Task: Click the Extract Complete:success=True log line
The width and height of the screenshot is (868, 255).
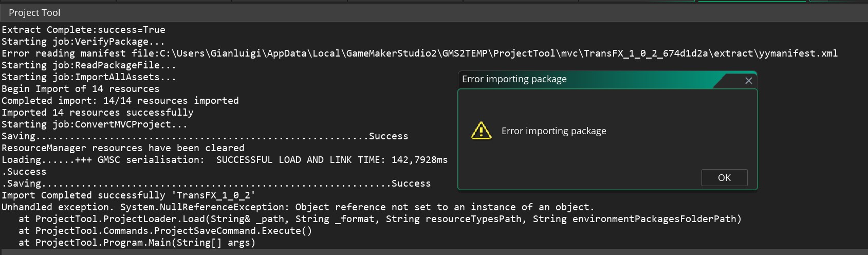Action: (83, 29)
